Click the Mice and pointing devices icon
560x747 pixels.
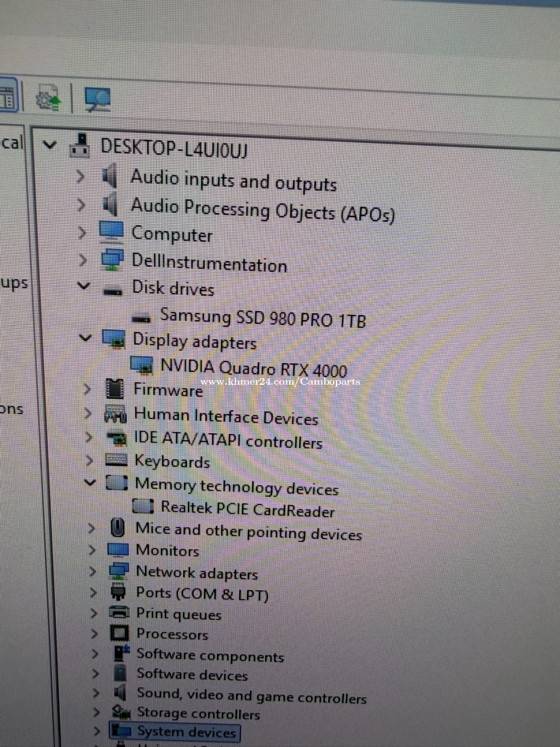click(x=117, y=528)
